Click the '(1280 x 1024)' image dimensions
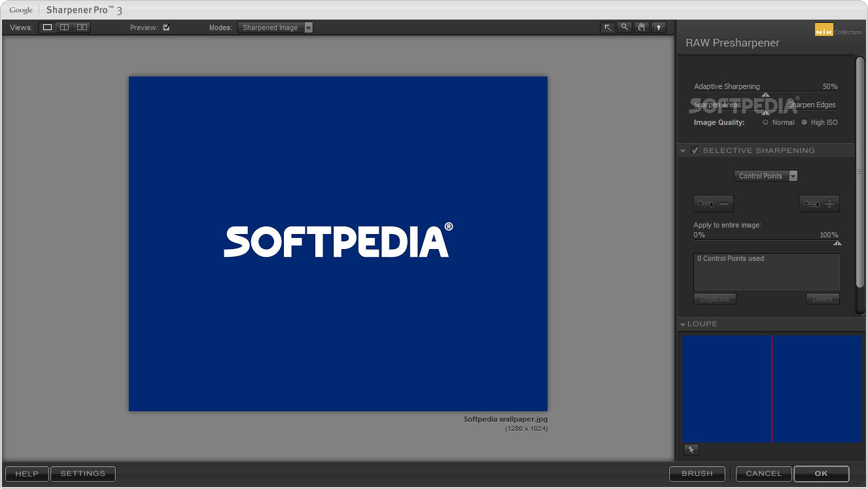The height and width of the screenshot is (489, 868). click(x=527, y=429)
